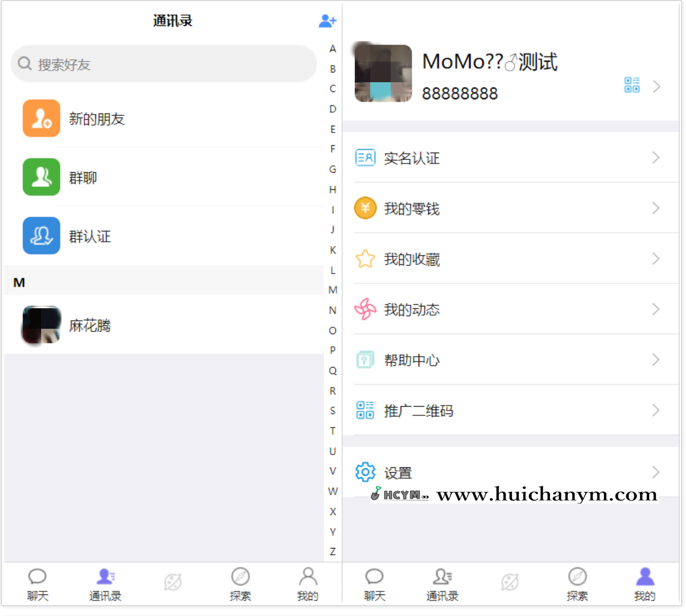The height and width of the screenshot is (616, 686).
Task: Open 群认证 group verification
Action: (x=41, y=236)
